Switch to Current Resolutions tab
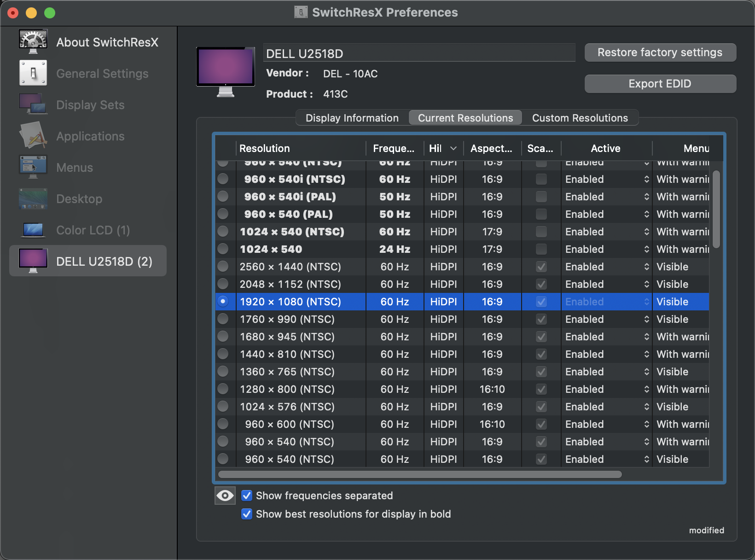The height and width of the screenshot is (560, 755). [x=465, y=118]
